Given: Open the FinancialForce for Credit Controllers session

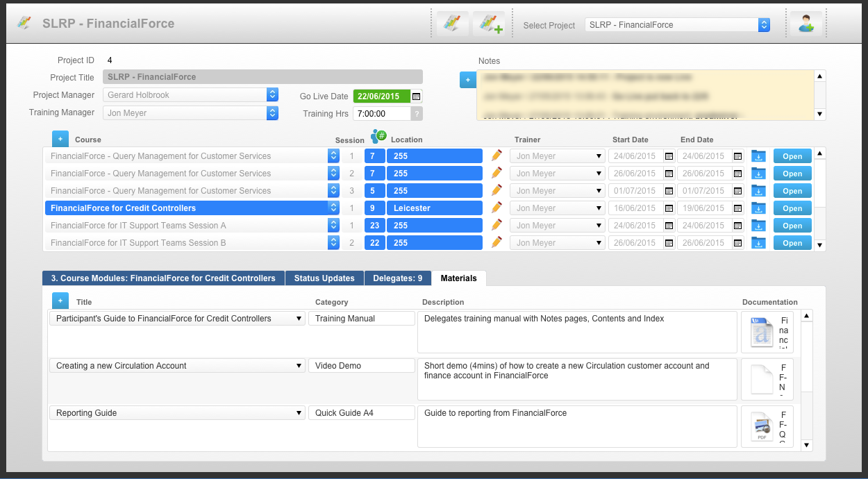Looking at the screenshot, I should click(x=792, y=208).
